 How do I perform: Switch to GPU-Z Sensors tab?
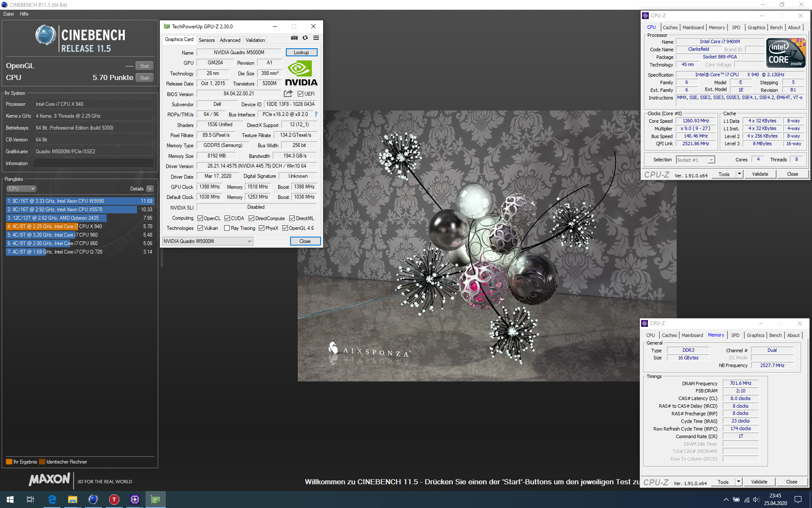coord(207,40)
